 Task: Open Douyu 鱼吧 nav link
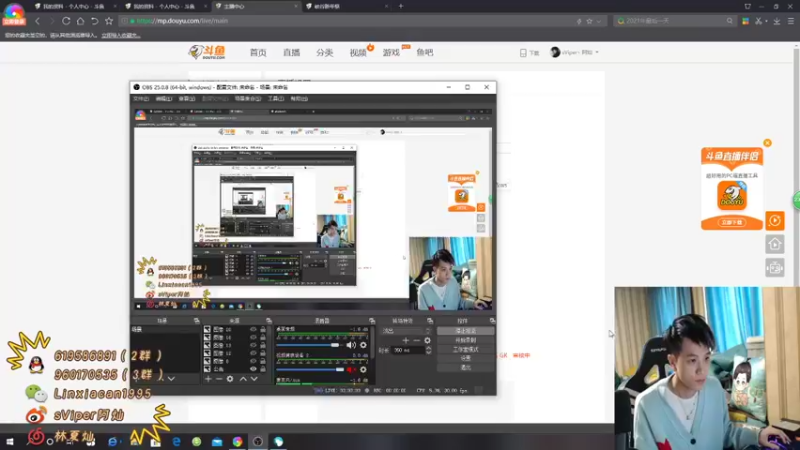pos(424,53)
